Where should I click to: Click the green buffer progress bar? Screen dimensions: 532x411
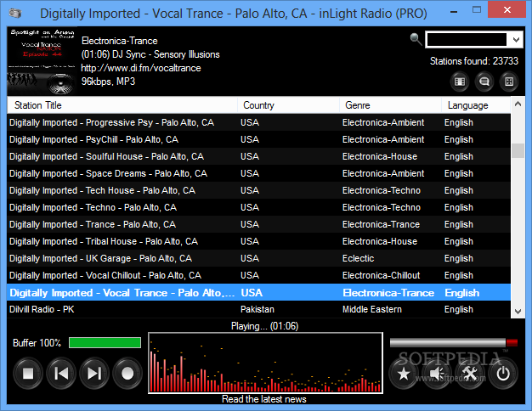click(x=105, y=342)
